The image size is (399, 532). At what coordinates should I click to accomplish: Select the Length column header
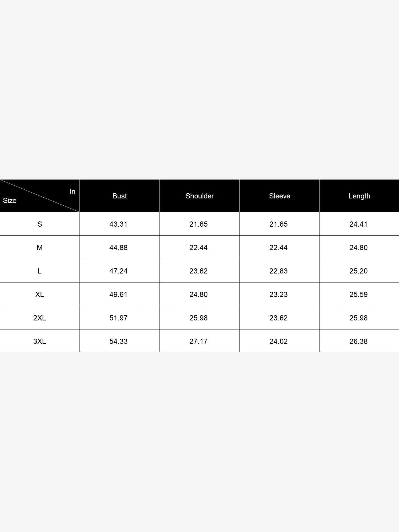(x=359, y=196)
